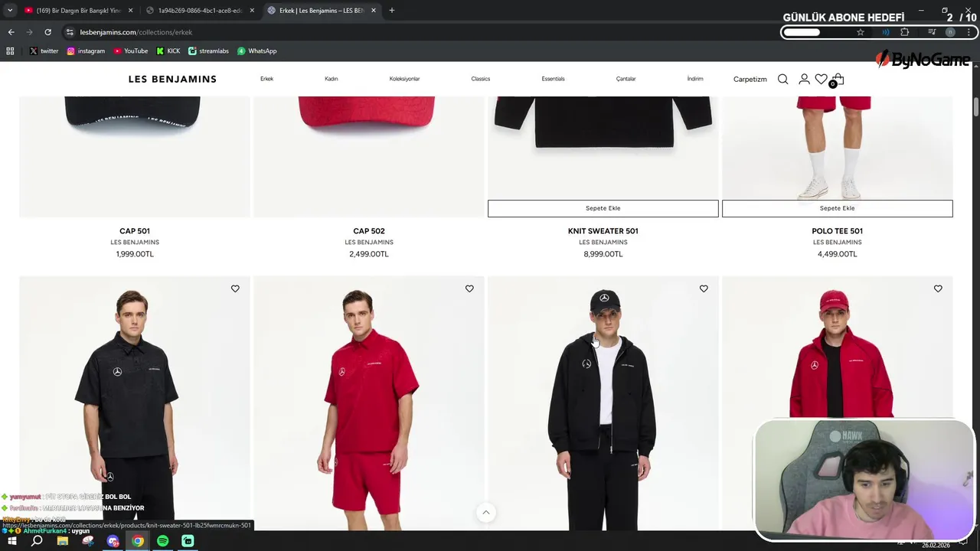The height and width of the screenshot is (551, 980).
Task: Open the Çantalar menu
Action: 626,79
